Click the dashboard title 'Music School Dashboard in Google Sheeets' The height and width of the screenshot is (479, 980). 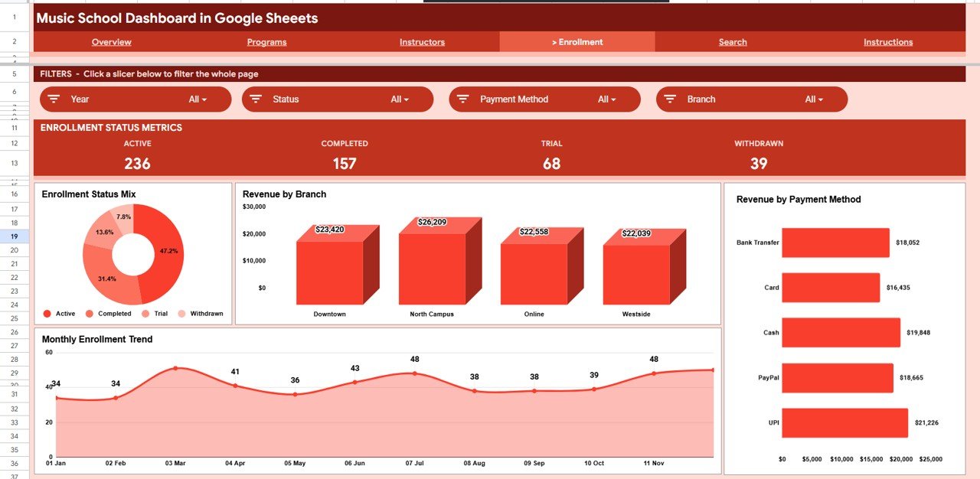(x=177, y=18)
